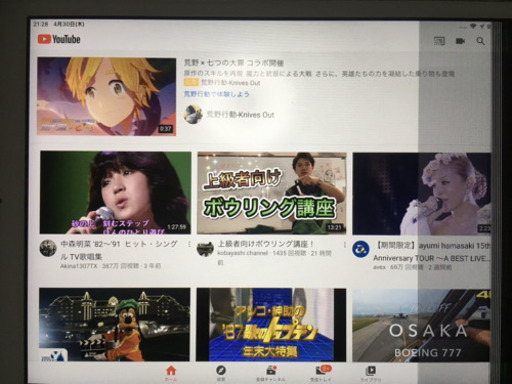This screenshot has height=384, width=512.
Task: Open the 中森明菜 '82〜'91 video title
Action: [119, 250]
